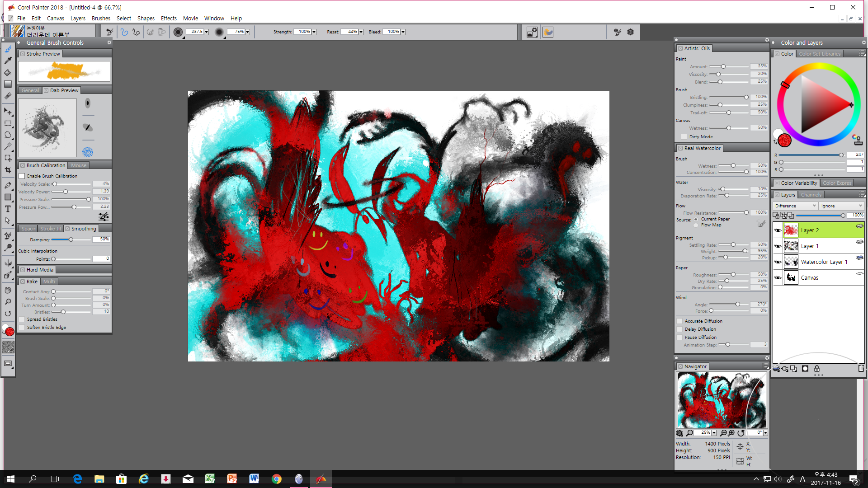Enable Dirty Mode checkbox

tap(684, 137)
